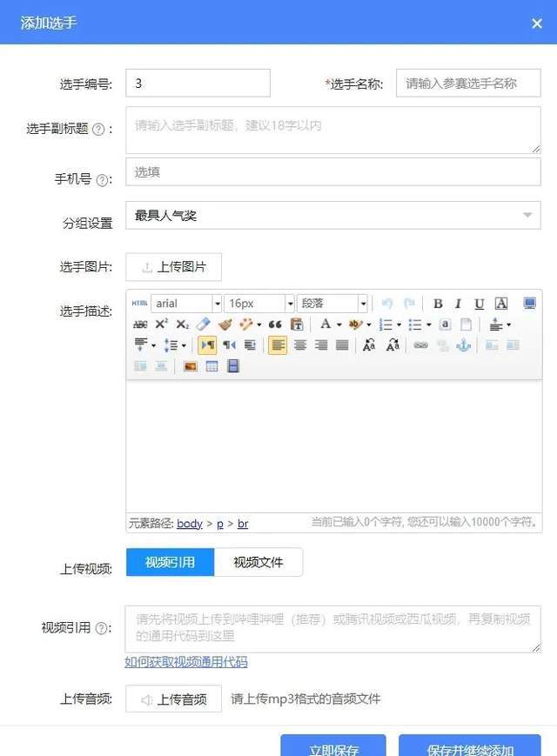The width and height of the screenshot is (557, 756).
Task: Click the 上传音频 button
Action: click(173, 699)
